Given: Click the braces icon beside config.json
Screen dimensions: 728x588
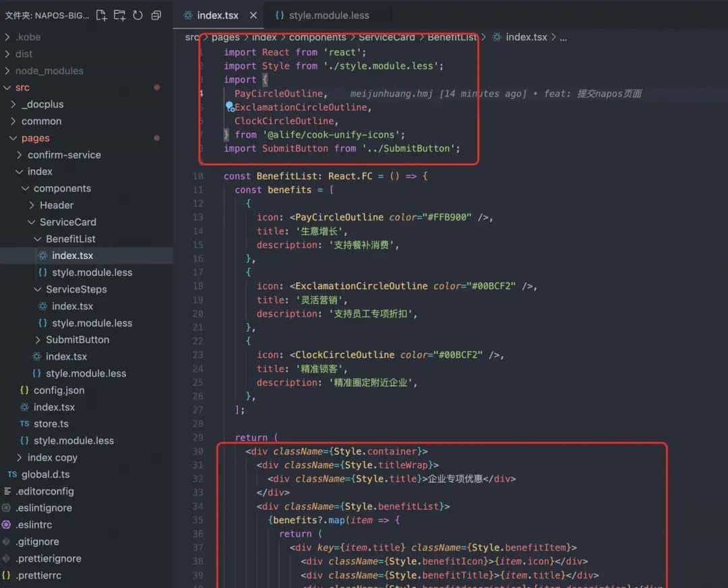Looking at the screenshot, I should tap(24, 390).
